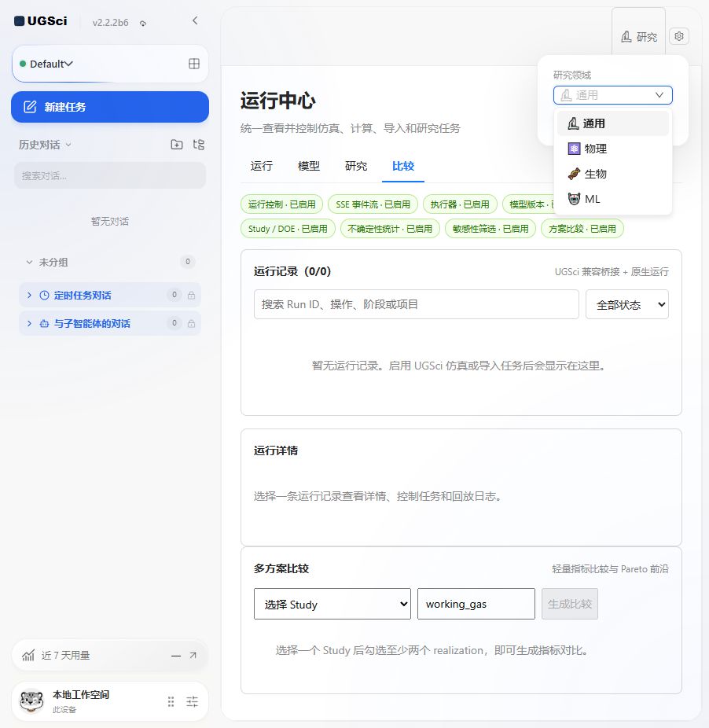Click the usage chart icon near 近 7 天用量
The image size is (709, 728).
coord(28,656)
